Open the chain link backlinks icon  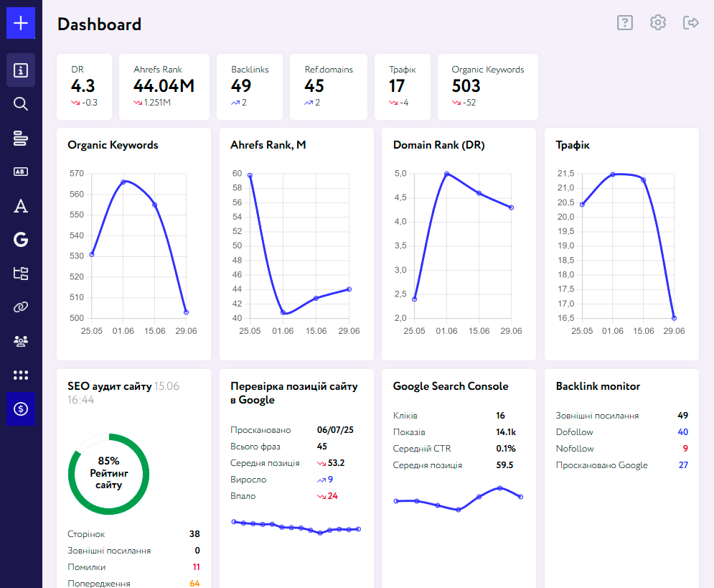click(21, 307)
